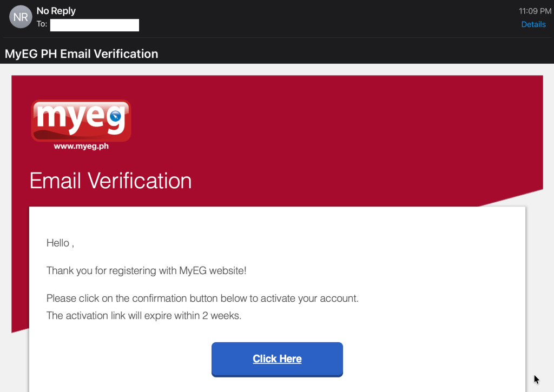
Task: Click the redacted green recipient address
Action: coord(95,25)
